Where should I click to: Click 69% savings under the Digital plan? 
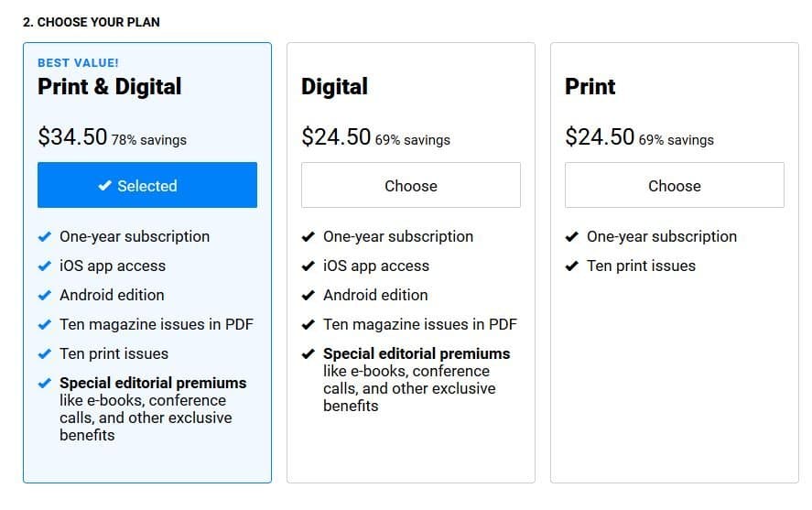(413, 140)
